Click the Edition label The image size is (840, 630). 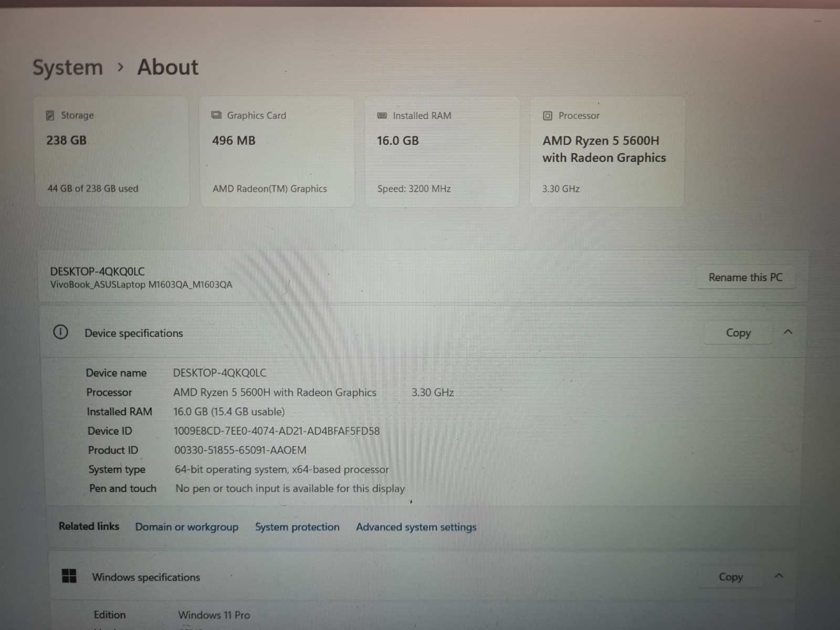pos(110,615)
